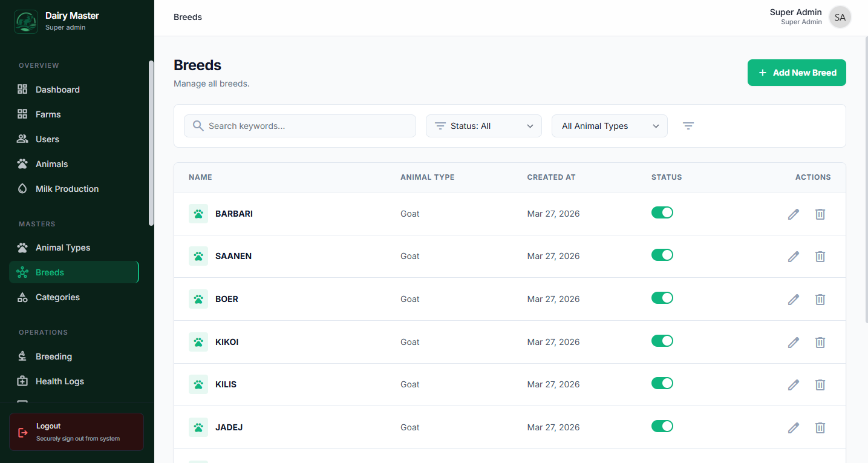Viewport: 868px width, 463px height.
Task: Click the edit pencil icon for KIKOI
Action: 794,343
